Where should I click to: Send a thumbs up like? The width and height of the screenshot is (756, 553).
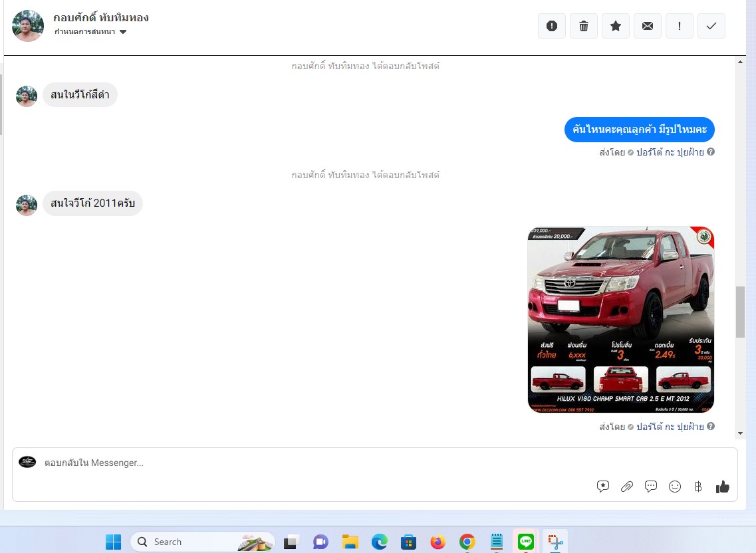(x=722, y=487)
